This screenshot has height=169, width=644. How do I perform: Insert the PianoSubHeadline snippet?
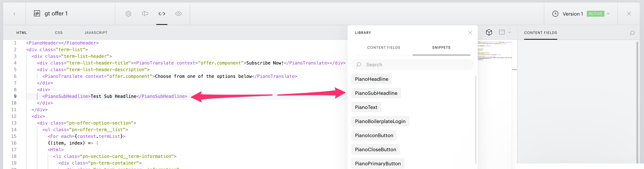pos(376,93)
